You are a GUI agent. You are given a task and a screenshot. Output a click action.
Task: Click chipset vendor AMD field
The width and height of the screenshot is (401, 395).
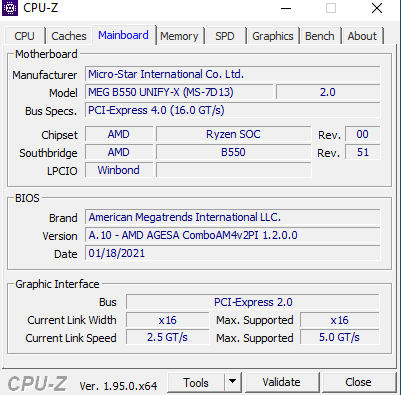(x=119, y=134)
